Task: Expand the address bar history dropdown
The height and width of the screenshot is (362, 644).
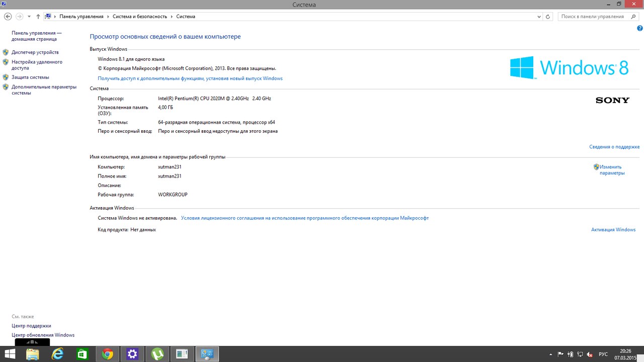Action: point(539,17)
